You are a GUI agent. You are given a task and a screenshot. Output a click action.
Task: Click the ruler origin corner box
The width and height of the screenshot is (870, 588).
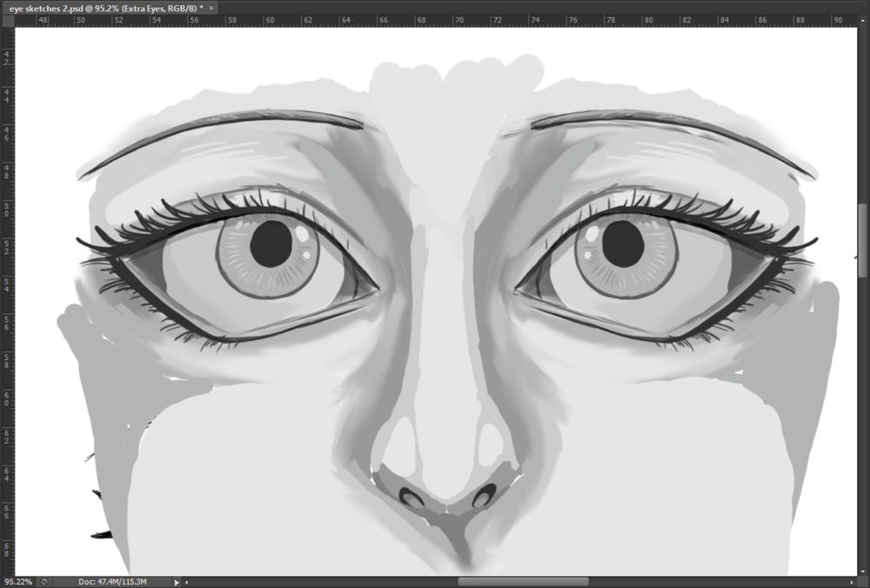point(8,21)
